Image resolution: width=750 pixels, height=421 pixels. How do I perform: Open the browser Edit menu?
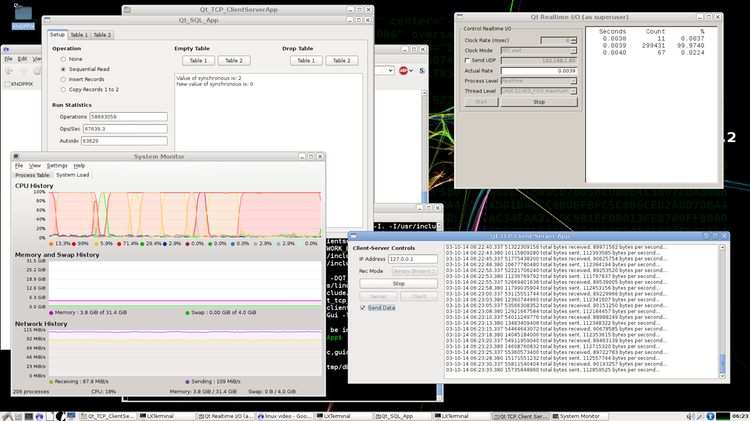point(22,59)
